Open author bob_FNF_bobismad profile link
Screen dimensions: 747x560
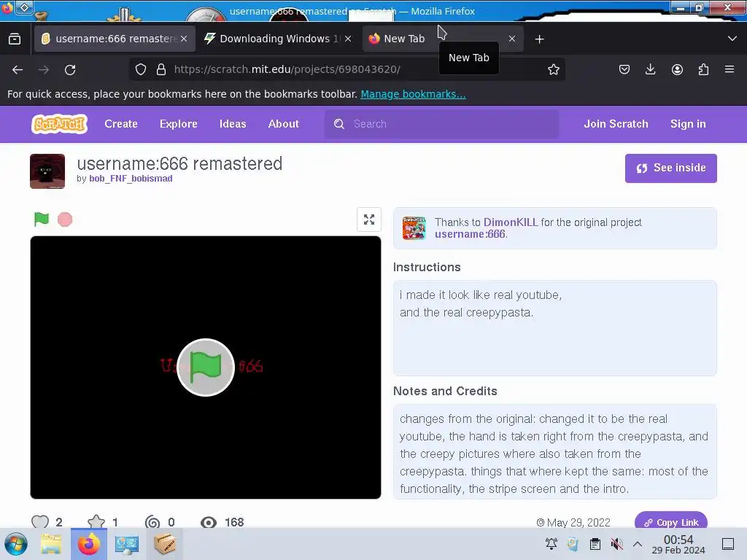point(131,179)
